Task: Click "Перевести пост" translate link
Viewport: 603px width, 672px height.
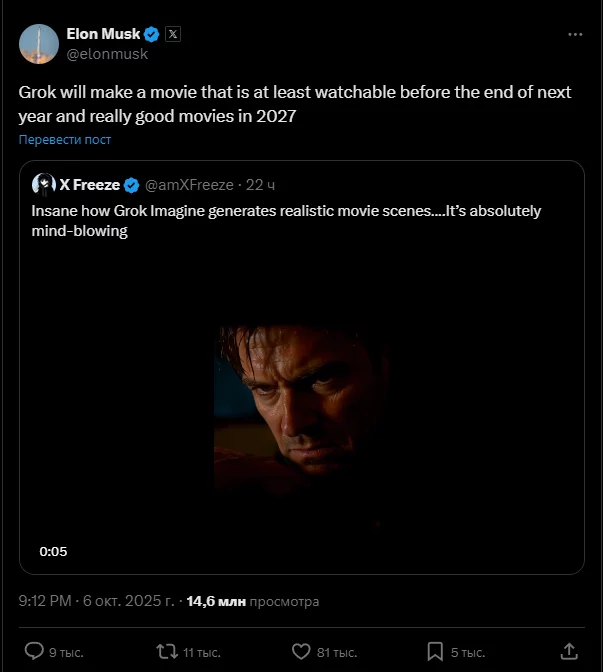Action: tap(65, 139)
